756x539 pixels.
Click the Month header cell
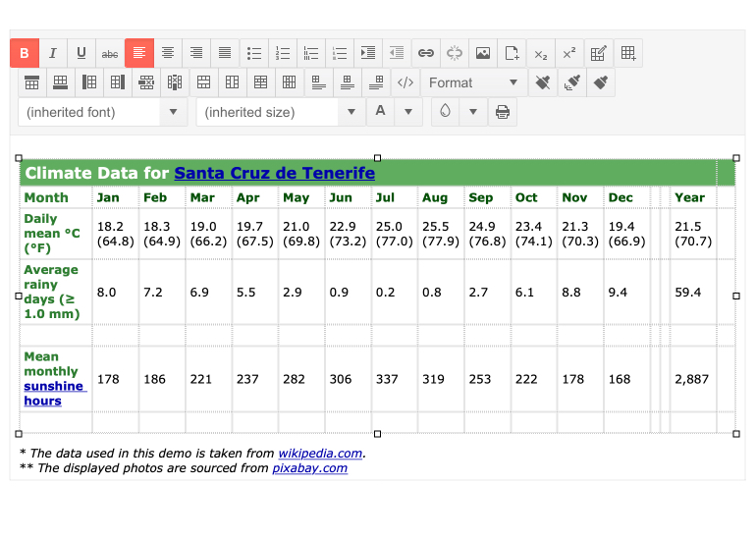[x=56, y=197]
